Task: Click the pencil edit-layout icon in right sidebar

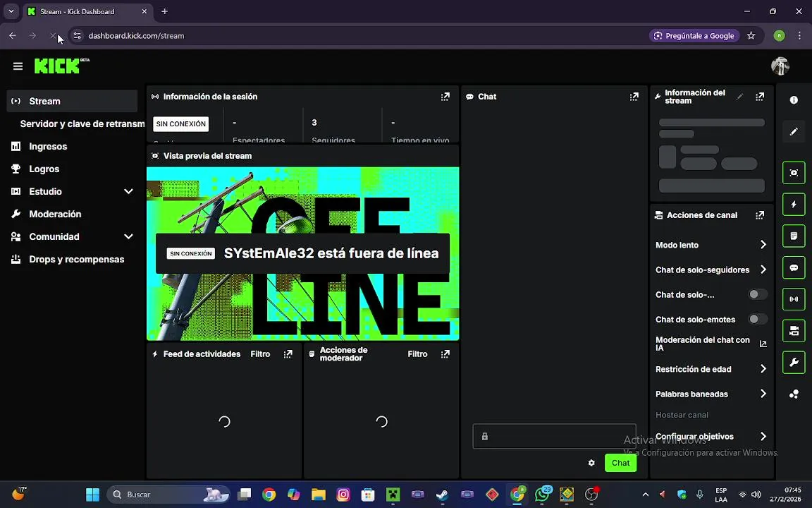Action: tap(794, 132)
